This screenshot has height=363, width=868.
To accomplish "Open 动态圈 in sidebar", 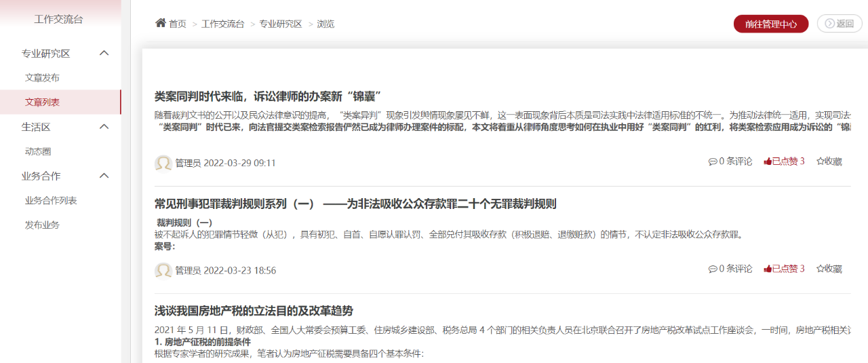I will [x=38, y=151].
